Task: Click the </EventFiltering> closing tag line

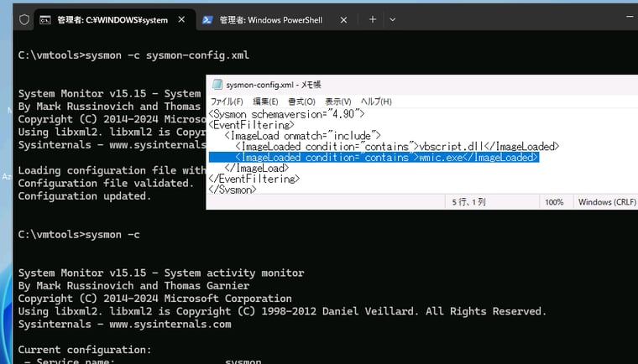Action: click(x=254, y=179)
